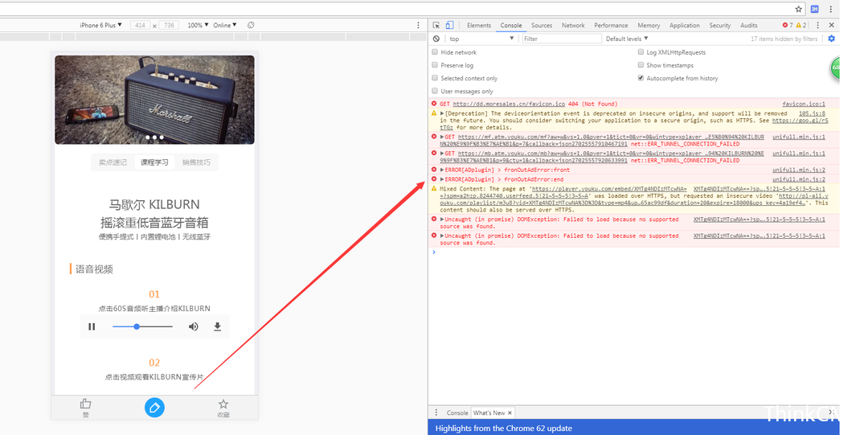Switch to the Network tab
The width and height of the screenshot is (868, 435).
pyautogui.click(x=573, y=26)
